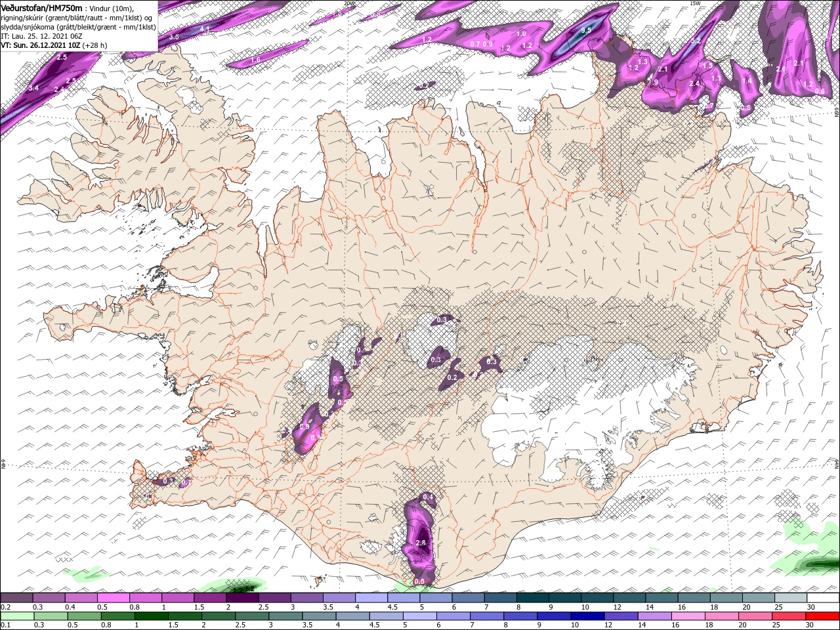Pick bright red lower swatch after 30
This screenshot has width=840, height=630.
pyautogui.click(x=823, y=616)
